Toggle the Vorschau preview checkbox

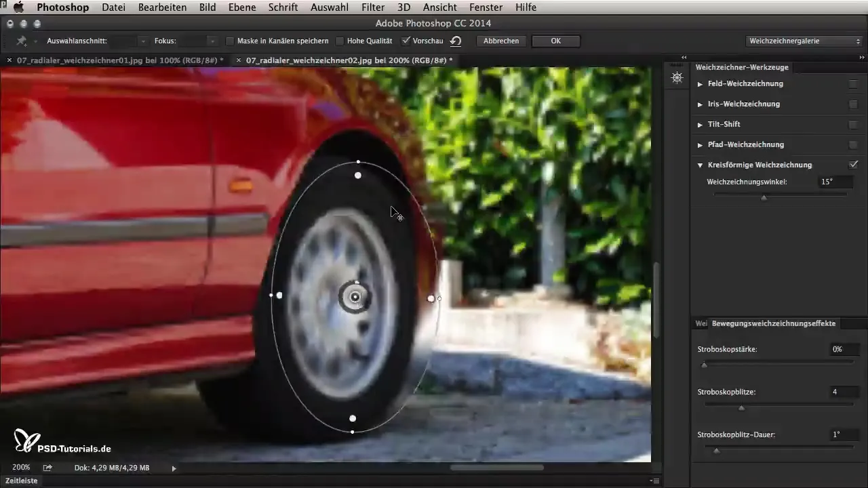tap(406, 41)
